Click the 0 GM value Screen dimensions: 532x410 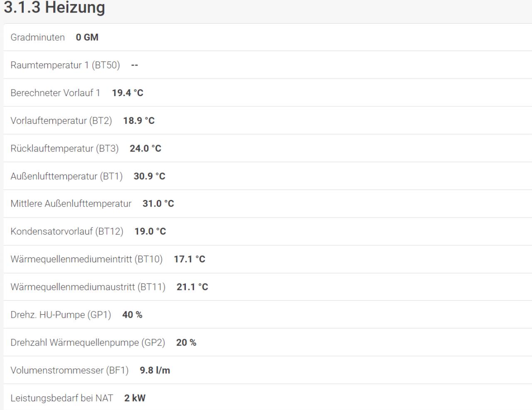pyautogui.click(x=87, y=37)
